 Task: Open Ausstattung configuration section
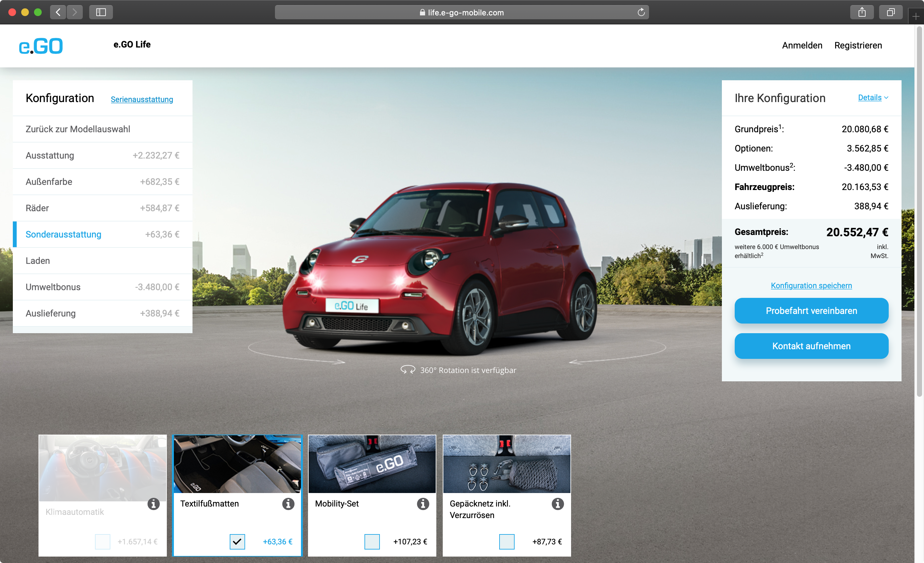(x=102, y=155)
